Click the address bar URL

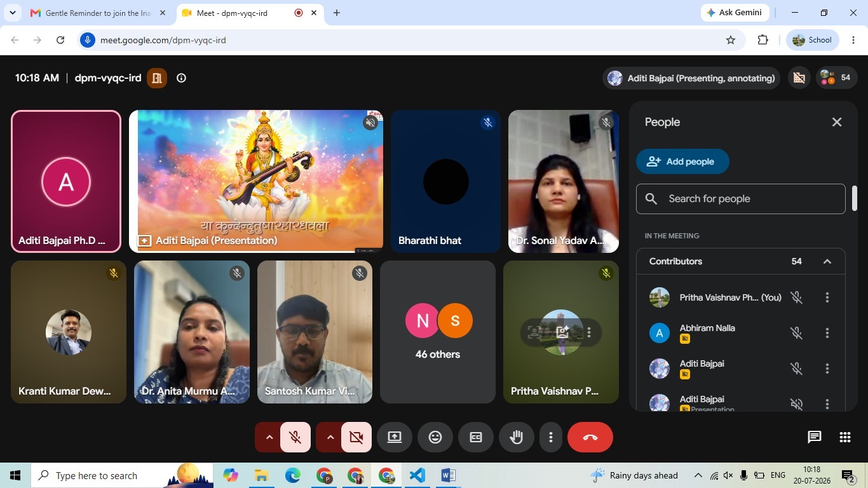163,40
